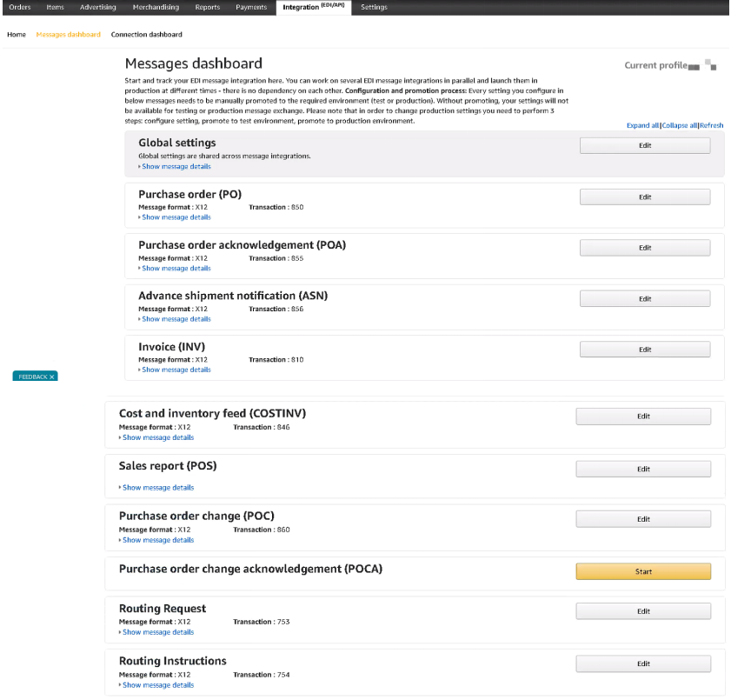
Task: Edit Global settings
Action: click(x=645, y=145)
